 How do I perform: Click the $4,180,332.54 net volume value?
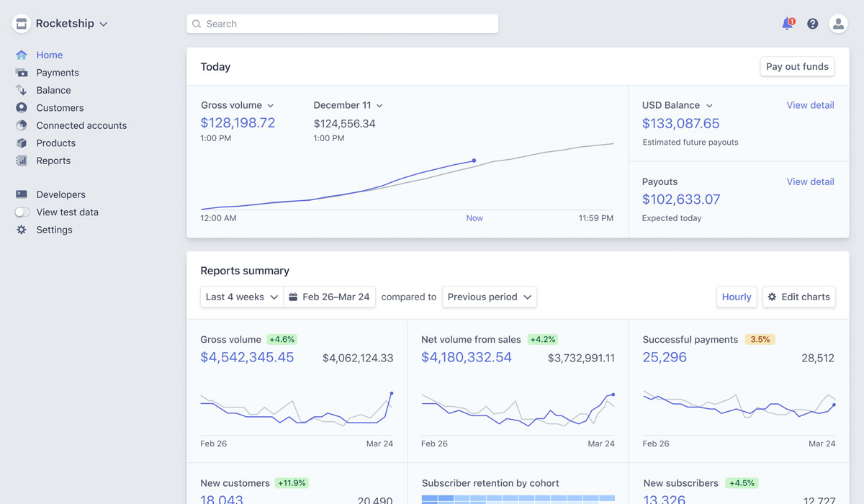(x=467, y=357)
